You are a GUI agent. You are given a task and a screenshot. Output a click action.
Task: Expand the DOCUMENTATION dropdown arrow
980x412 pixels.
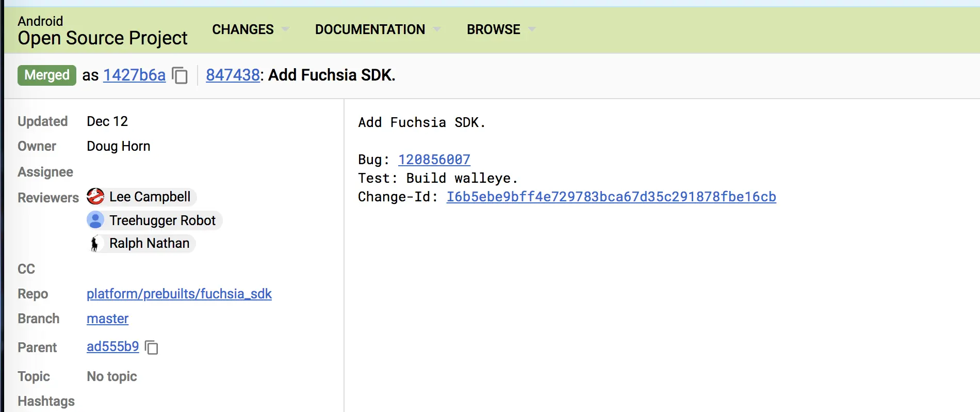click(437, 29)
